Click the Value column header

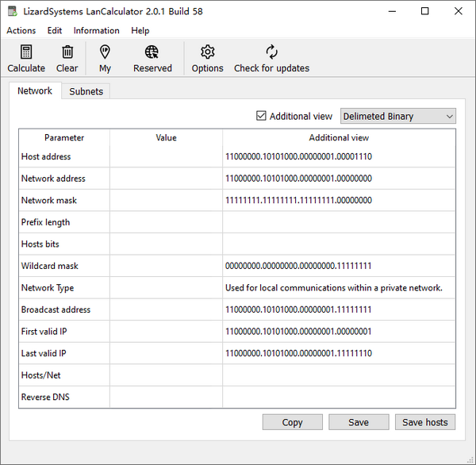point(166,138)
